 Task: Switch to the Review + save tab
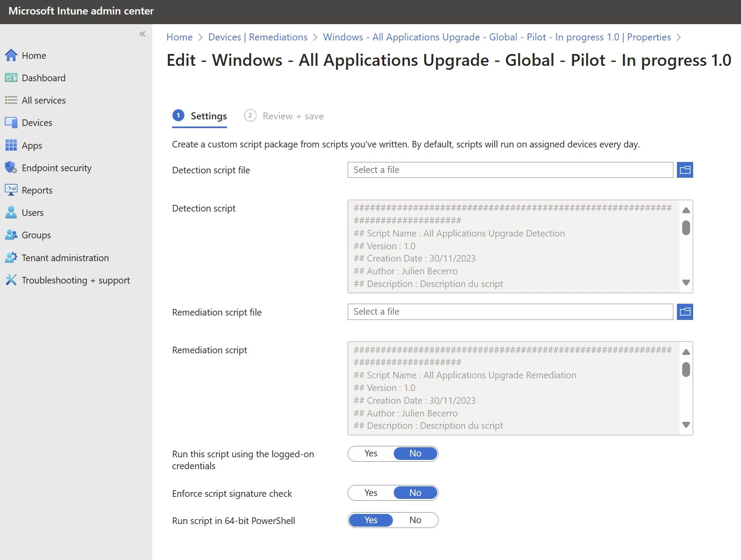[x=284, y=116]
